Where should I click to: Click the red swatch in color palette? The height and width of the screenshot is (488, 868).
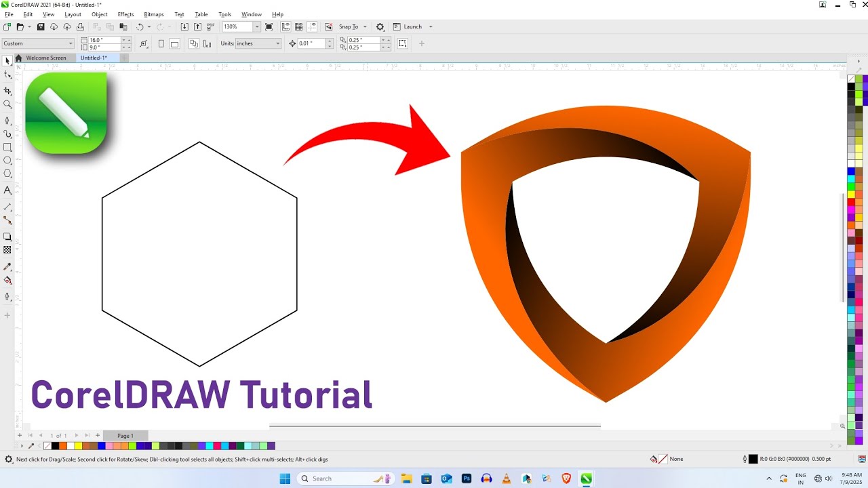[850, 201]
